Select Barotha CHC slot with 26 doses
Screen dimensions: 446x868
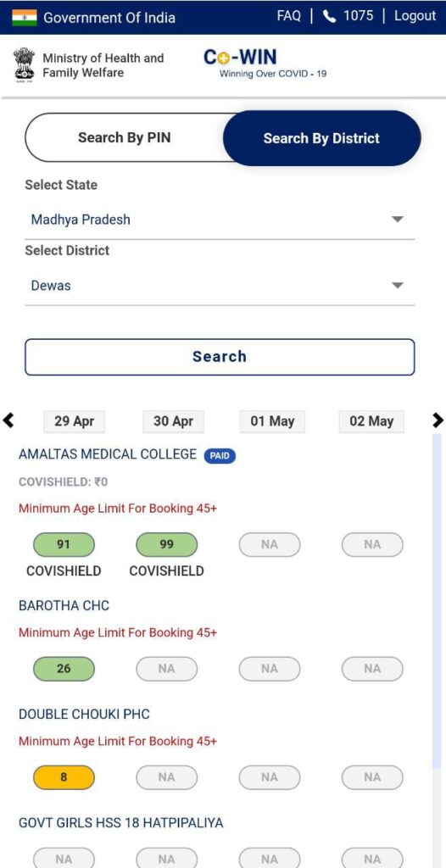[64, 669]
